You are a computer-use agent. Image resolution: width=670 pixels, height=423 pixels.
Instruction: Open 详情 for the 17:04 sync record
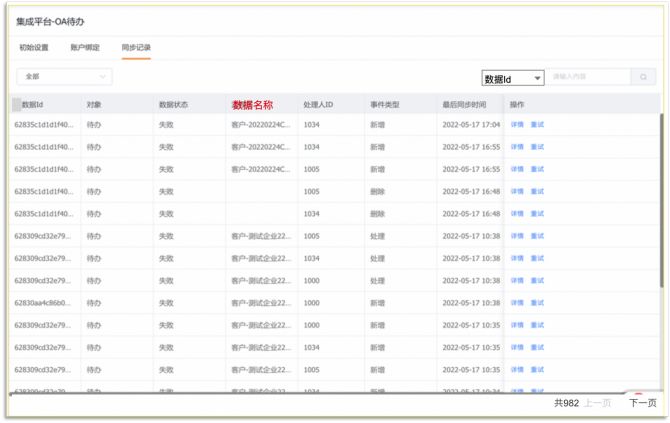[x=517, y=125]
